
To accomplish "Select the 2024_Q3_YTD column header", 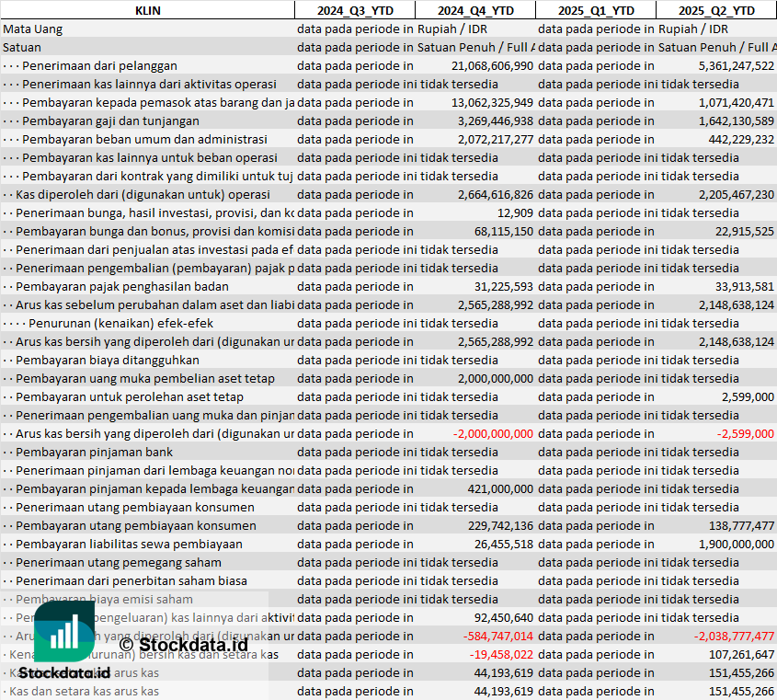I will click(355, 10).
